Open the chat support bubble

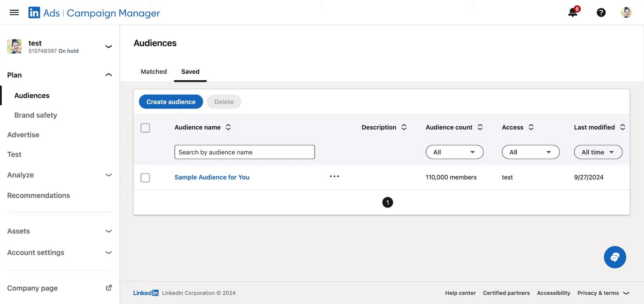pos(615,257)
